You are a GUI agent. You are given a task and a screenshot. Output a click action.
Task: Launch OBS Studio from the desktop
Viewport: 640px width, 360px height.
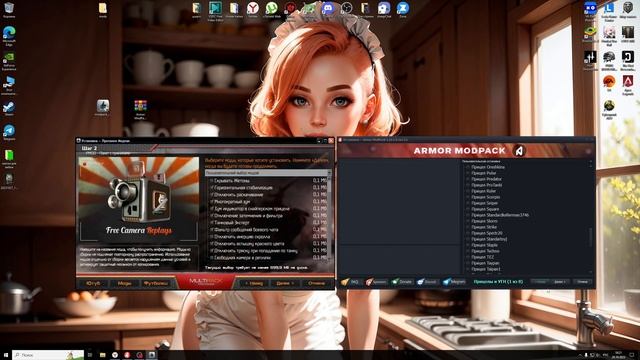click(347, 9)
